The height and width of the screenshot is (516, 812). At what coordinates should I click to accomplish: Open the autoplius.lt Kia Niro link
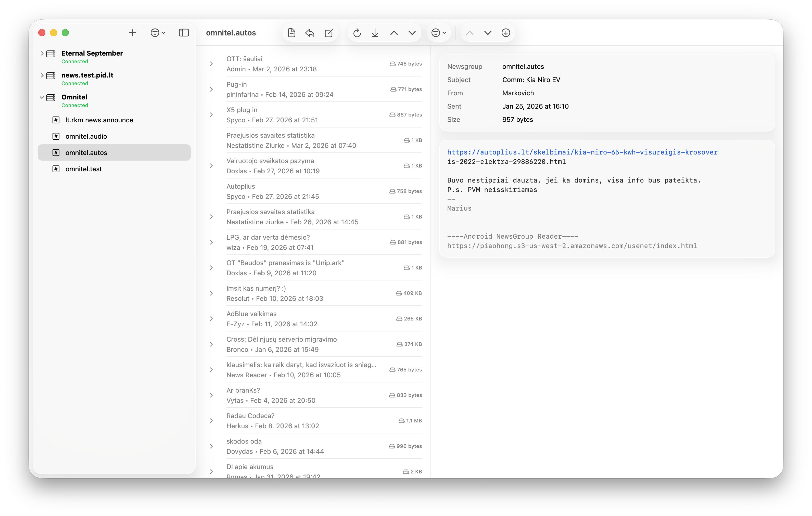[582, 152]
